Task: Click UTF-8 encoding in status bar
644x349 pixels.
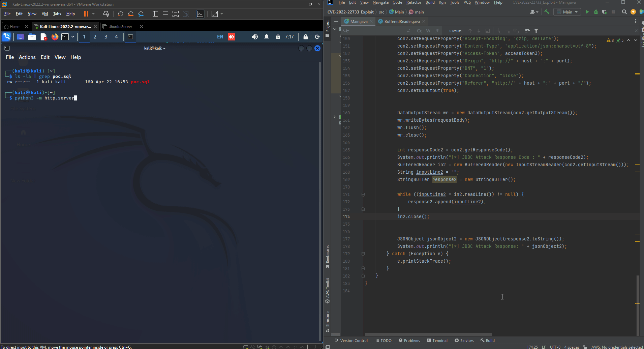Action: pos(555,347)
